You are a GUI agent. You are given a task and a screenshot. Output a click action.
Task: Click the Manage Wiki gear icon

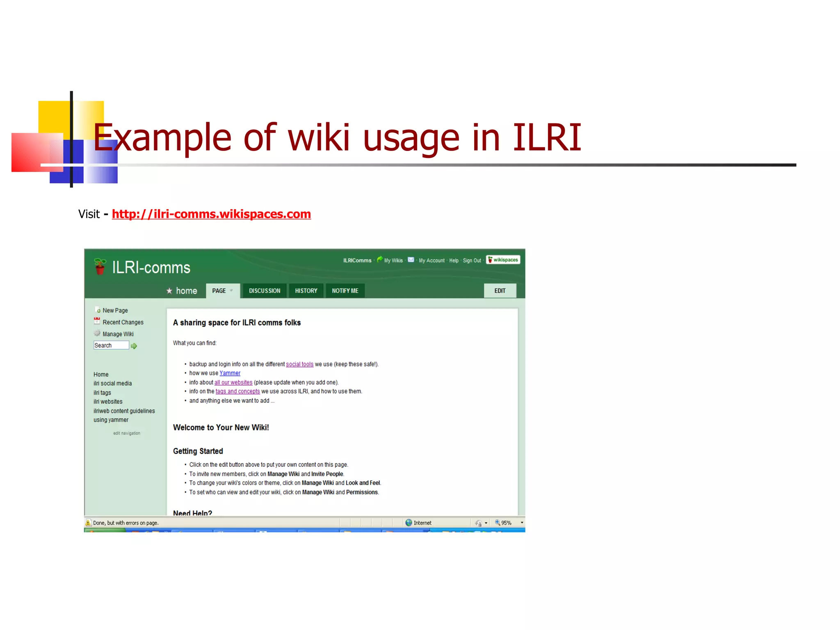tap(97, 333)
